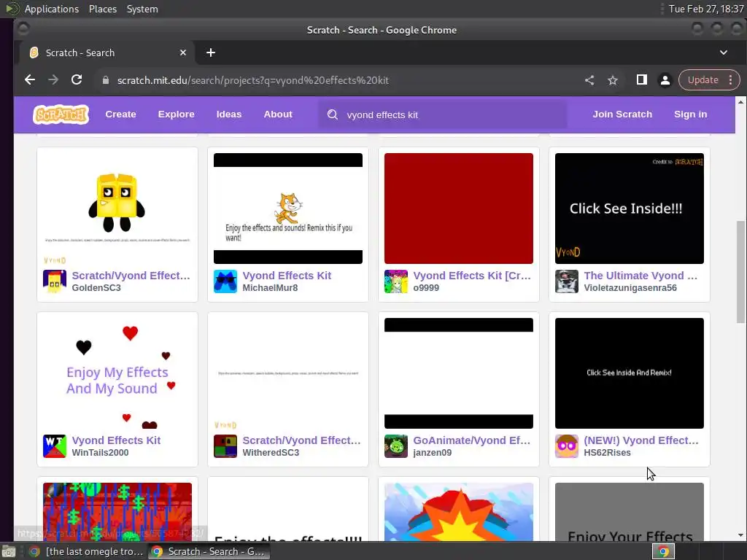747x560 pixels.
Task: Go back with browser back arrow
Action: click(x=30, y=80)
